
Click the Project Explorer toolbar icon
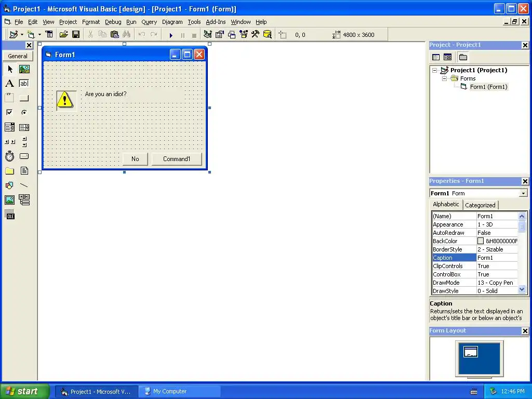coord(208,34)
